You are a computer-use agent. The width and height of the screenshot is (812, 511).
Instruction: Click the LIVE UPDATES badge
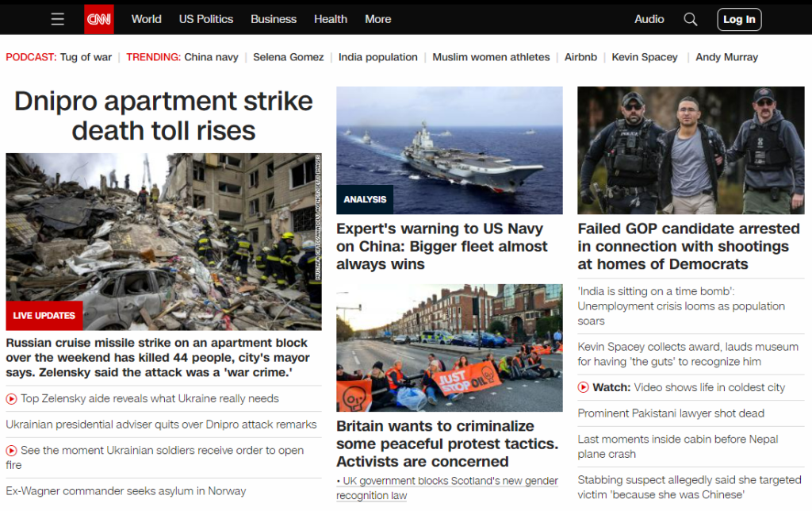[x=44, y=316]
